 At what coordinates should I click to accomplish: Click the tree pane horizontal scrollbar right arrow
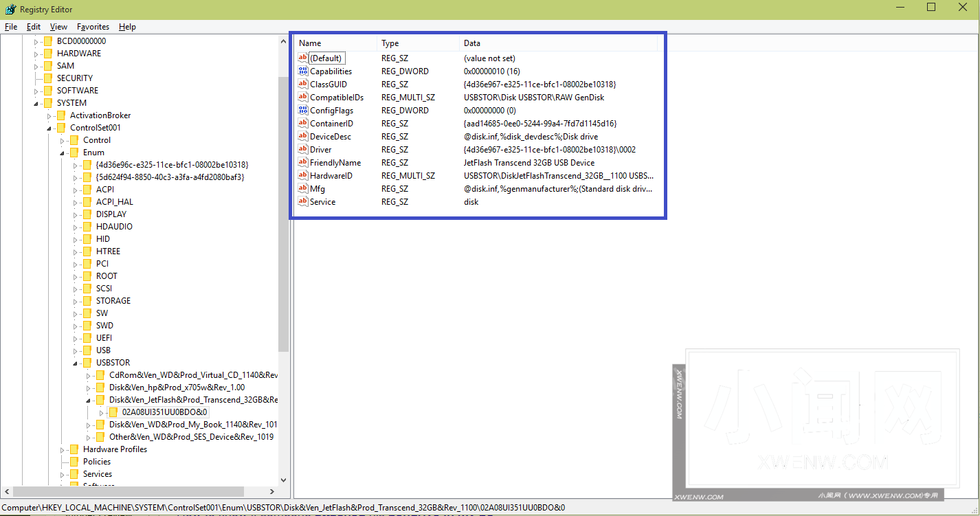(x=272, y=492)
